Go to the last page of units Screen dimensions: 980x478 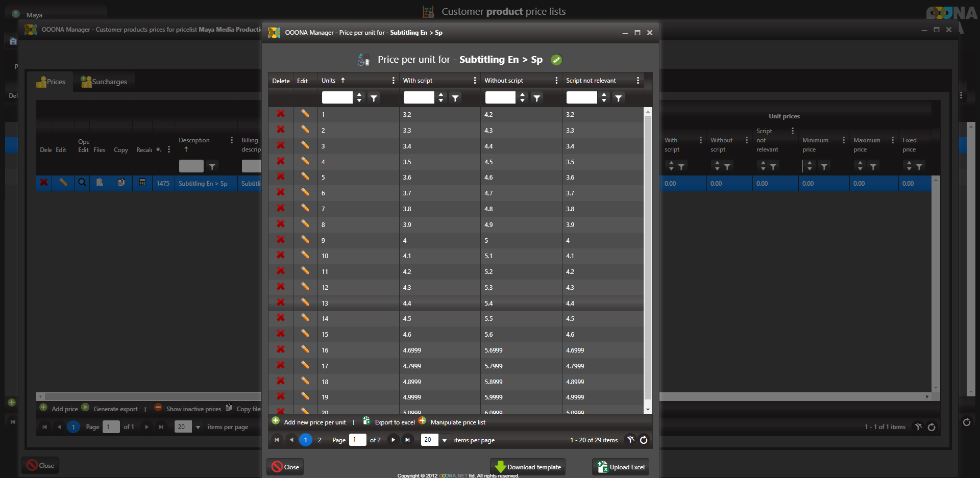click(407, 440)
